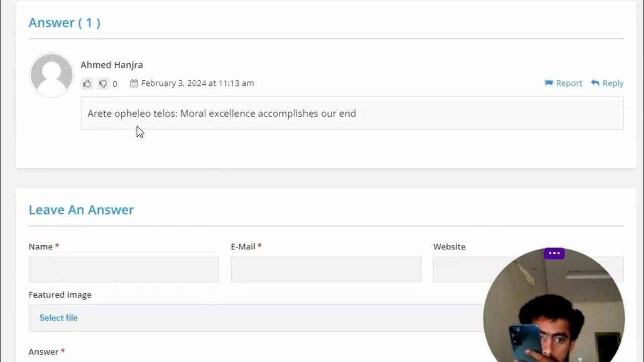Screen dimensions: 644x362
Task: Choose a featured image via Select file
Action: pos(58,318)
